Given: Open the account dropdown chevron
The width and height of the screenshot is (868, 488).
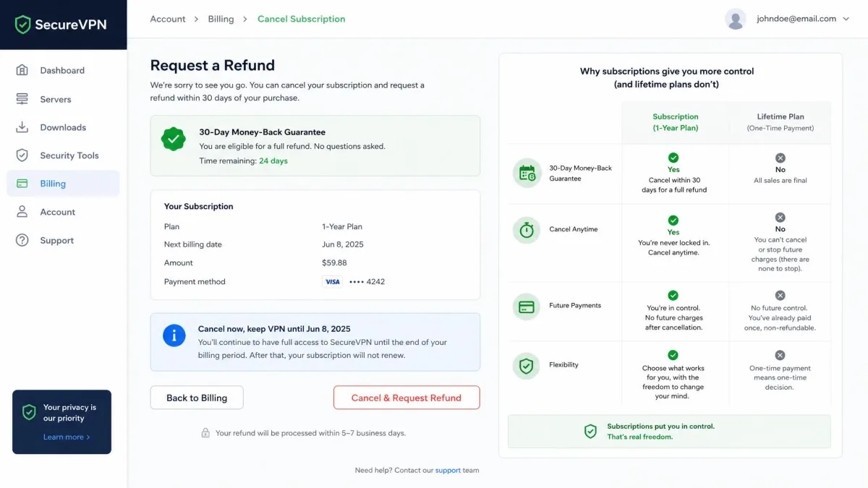Looking at the screenshot, I should click(x=846, y=20).
